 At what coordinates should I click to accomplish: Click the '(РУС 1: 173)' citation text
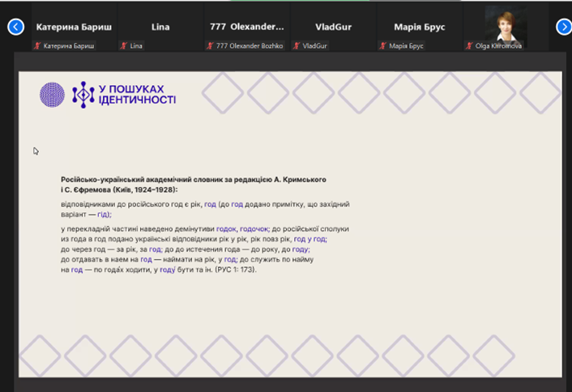tap(235, 270)
